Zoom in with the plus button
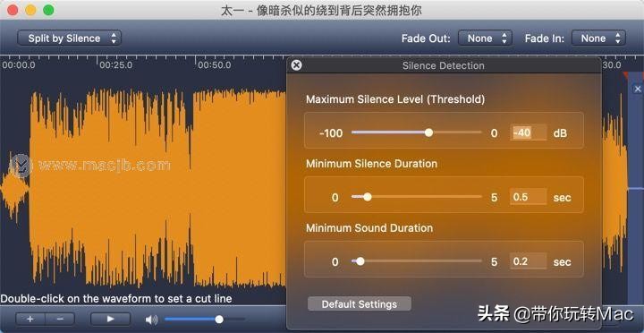Viewport: 644px width, 333px height. click(30, 319)
